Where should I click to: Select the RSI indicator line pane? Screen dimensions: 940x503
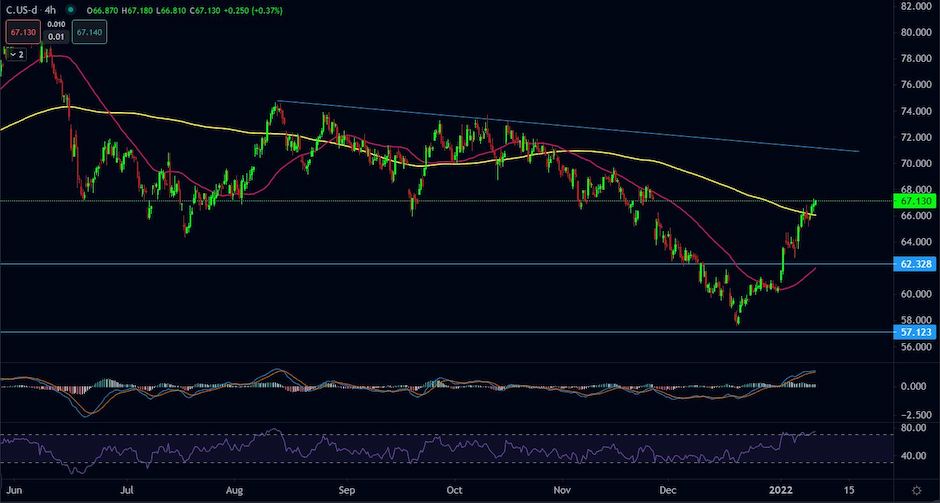tap(447, 448)
